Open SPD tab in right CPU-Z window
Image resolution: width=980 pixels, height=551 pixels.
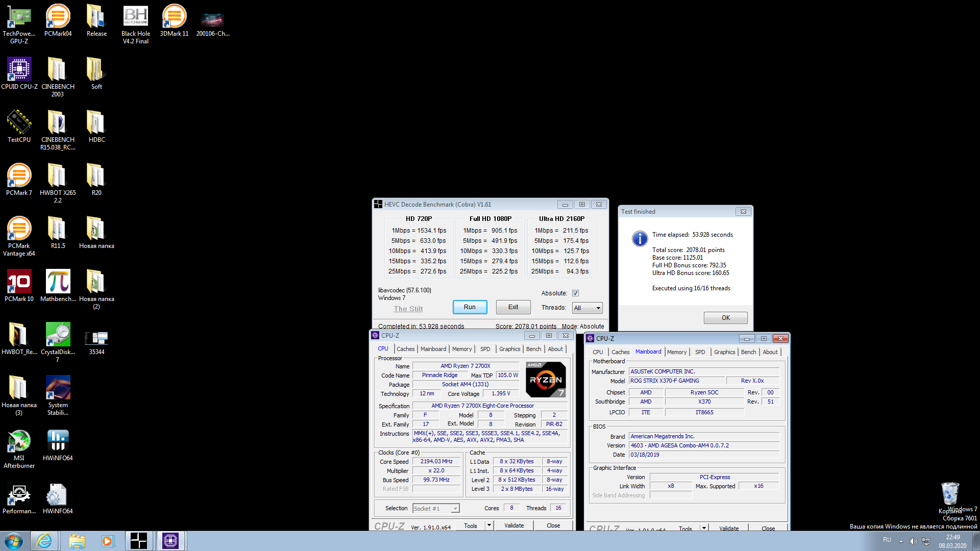click(700, 352)
